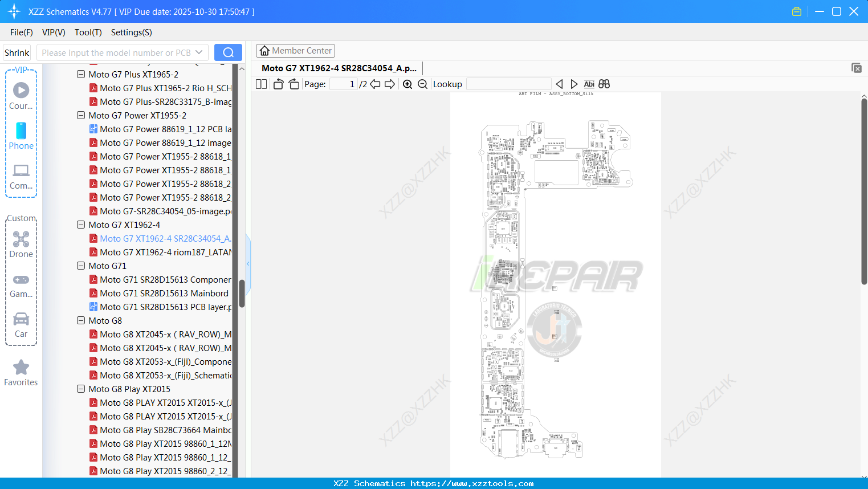Click the blue model search button
Image resolution: width=868 pixels, height=489 pixels.
pyautogui.click(x=228, y=52)
